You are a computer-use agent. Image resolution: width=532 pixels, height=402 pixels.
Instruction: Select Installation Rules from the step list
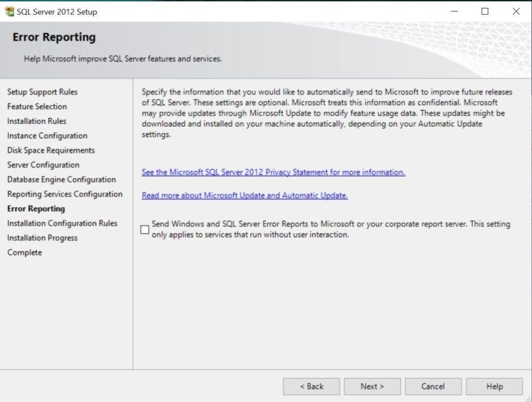[x=36, y=121]
